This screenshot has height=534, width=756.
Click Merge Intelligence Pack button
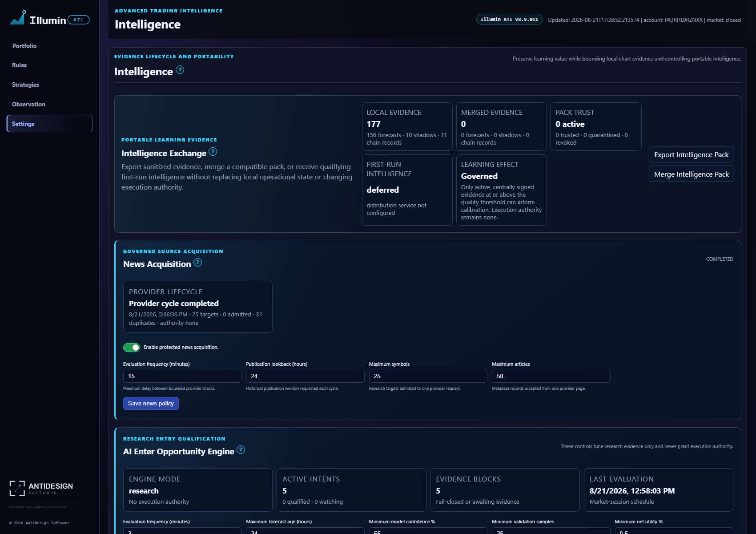pyautogui.click(x=692, y=174)
